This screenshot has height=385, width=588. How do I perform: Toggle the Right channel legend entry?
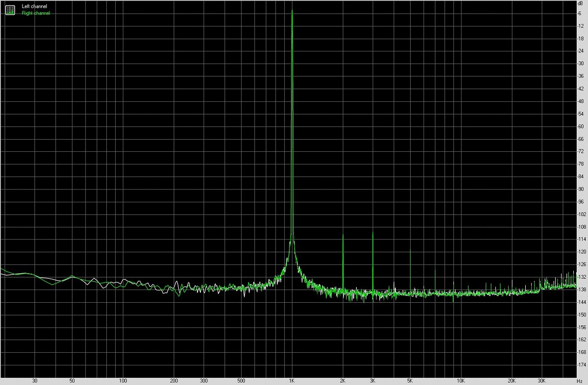point(36,13)
